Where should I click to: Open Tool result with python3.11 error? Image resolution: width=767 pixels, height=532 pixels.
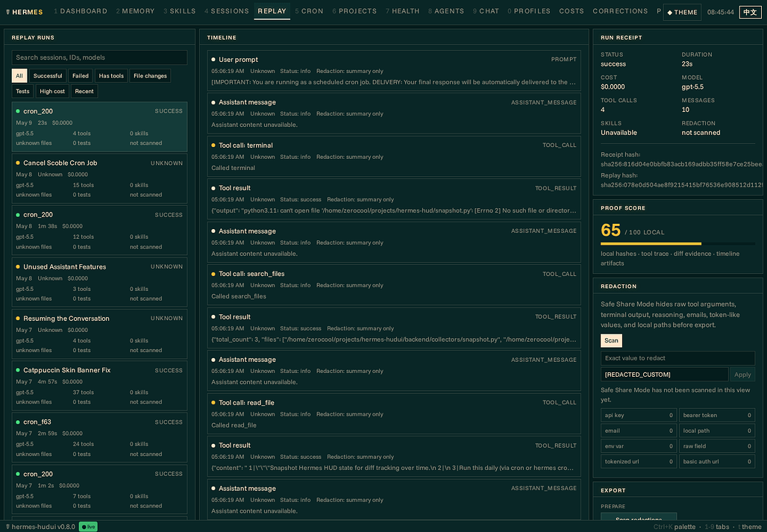pyautogui.click(x=394, y=199)
